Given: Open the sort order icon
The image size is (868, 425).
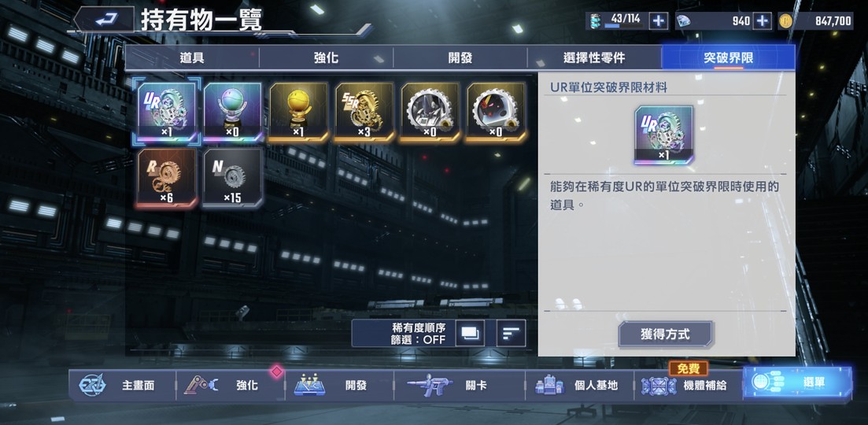Looking at the screenshot, I should [x=511, y=333].
